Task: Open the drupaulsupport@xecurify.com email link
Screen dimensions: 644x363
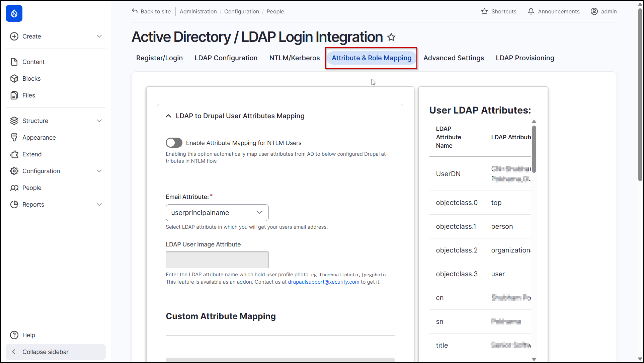Action: coord(323,282)
